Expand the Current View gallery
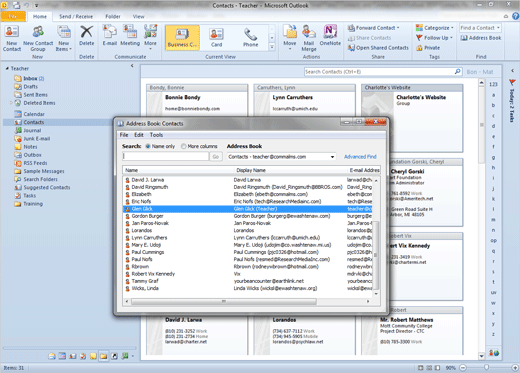Image resolution: width=520 pixels, height=373 pixels. [x=272, y=47]
